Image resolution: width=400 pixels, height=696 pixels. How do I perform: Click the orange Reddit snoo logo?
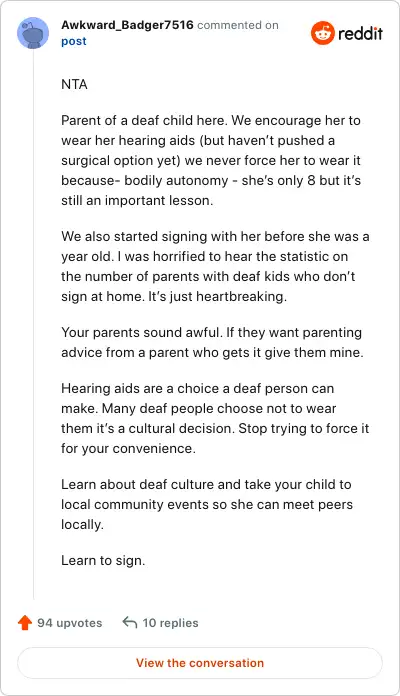point(322,33)
